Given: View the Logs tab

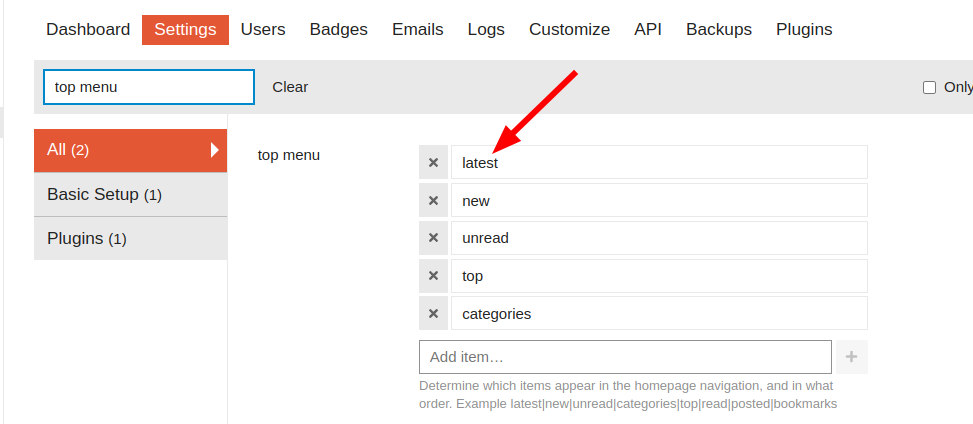Looking at the screenshot, I should [x=486, y=30].
